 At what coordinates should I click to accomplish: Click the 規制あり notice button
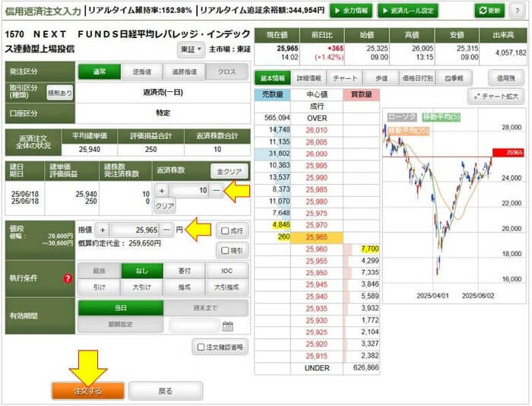click(x=60, y=93)
